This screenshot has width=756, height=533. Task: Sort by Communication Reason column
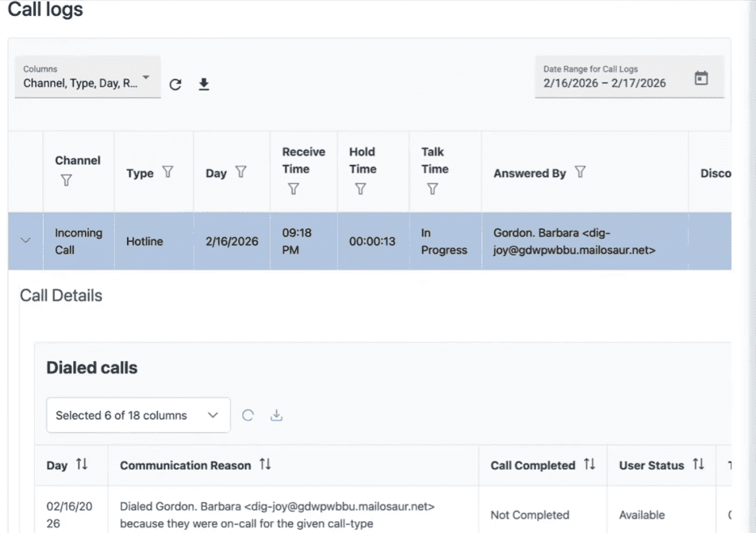click(x=266, y=465)
